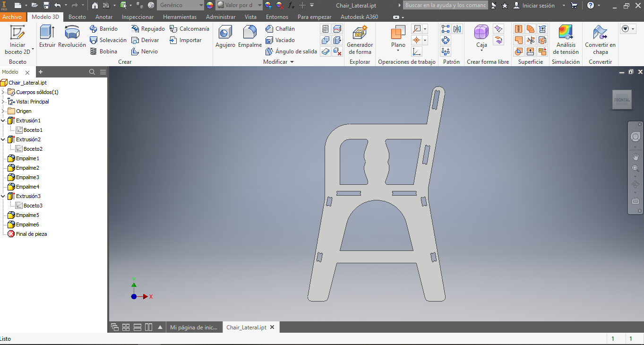The height and width of the screenshot is (345, 644).
Task: Choose the Vaciado shell tool
Action: (280, 40)
